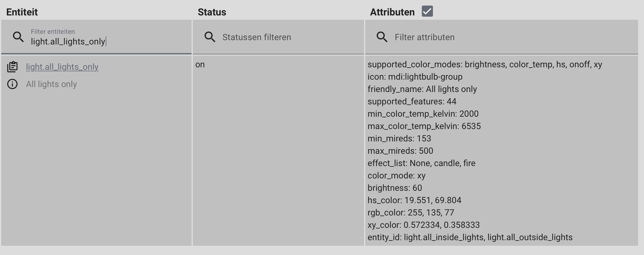Click the Attributen column header
The image size is (644, 255).
pyautogui.click(x=393, y=12)
